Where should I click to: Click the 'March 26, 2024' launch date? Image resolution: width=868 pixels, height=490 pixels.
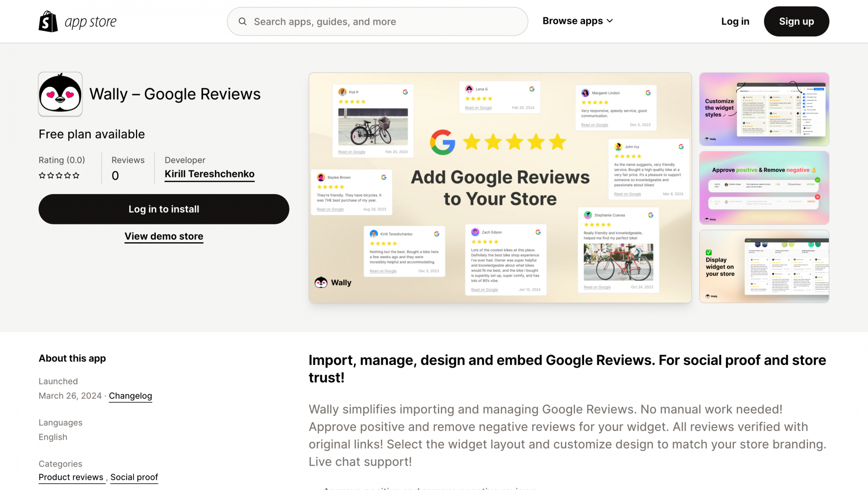[70, 396]
